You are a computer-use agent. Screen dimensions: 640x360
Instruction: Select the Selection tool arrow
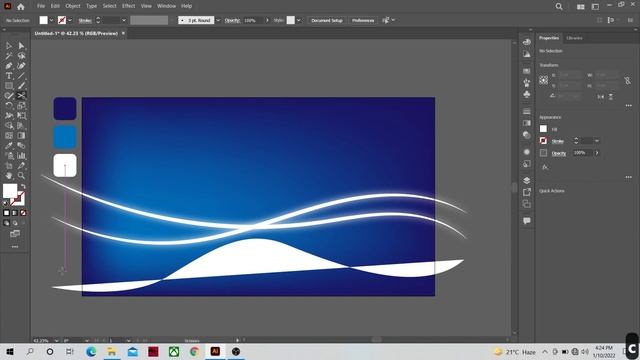(9, 46)
